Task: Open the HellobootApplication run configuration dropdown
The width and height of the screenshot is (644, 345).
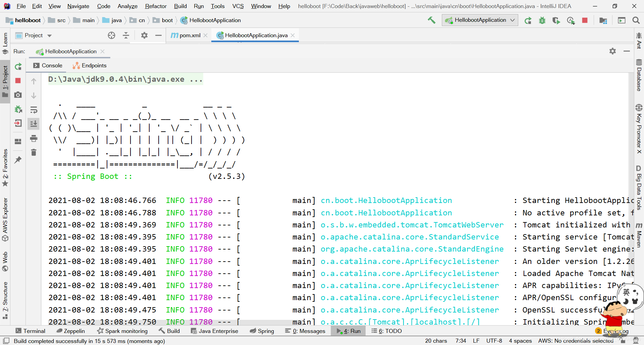Action: 480,20
